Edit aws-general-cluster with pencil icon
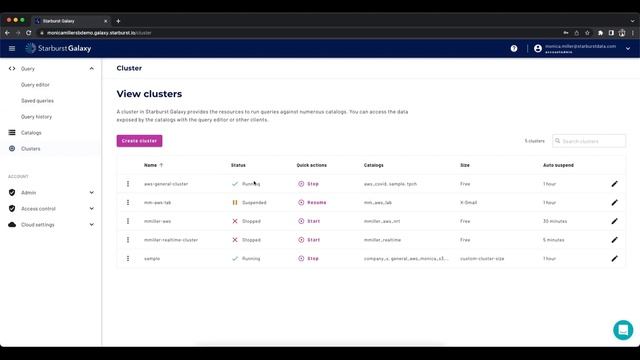The height and width of the screenshot is (360, 640). click(x=614, y=184)
